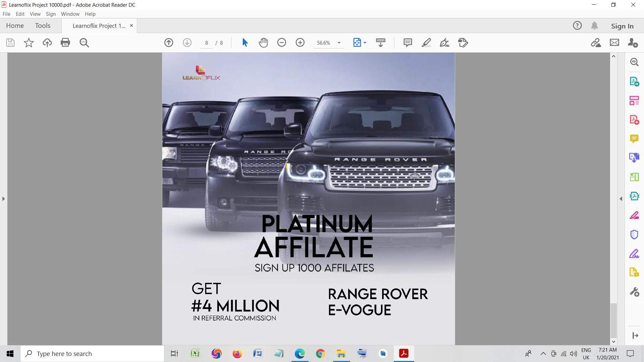Click the Windows taskbar search box
This screenshot has width=644, height=362.
click(92, 354)
